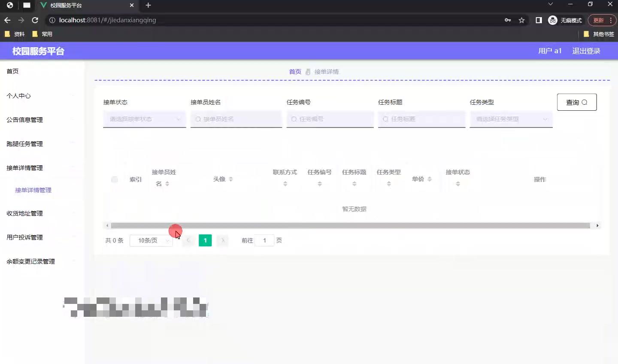This screenshot has height=364, width=618.
Task: Click the scrollbar left arrow
Action: (x=107, y=225)
